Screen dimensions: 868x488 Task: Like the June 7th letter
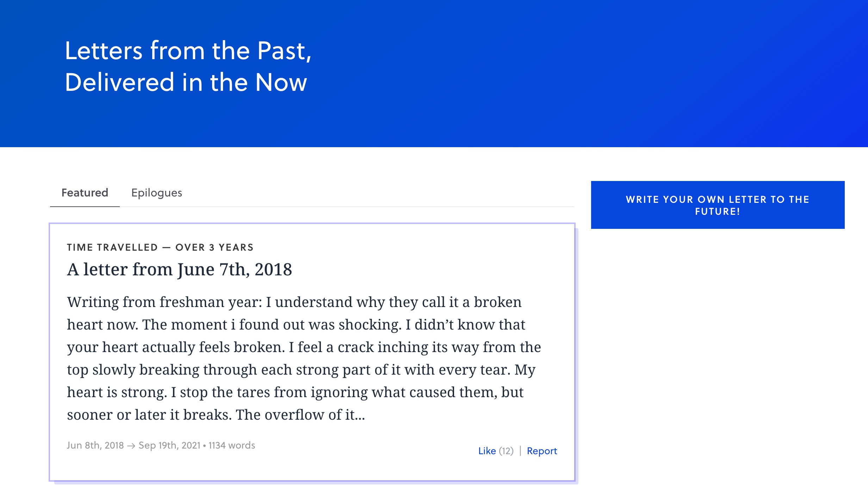coord(487,451)
